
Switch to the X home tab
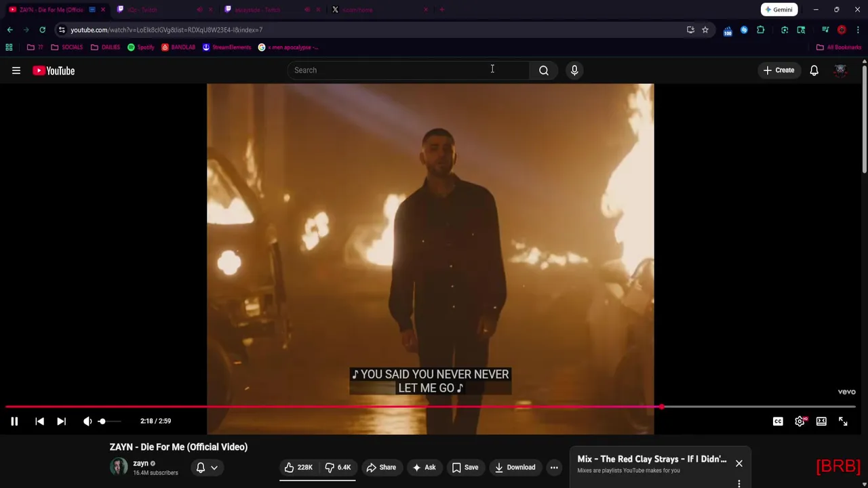click(x=378, y=9)
